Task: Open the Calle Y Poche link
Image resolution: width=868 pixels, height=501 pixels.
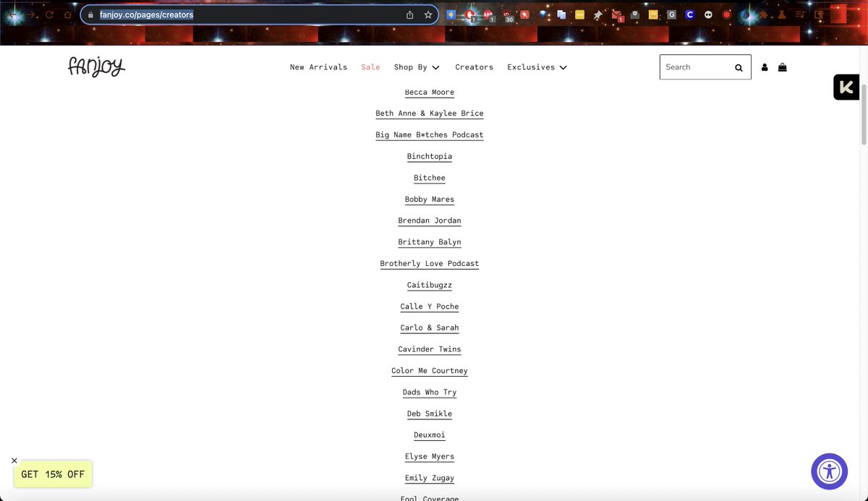Action: click(x=430, y=307)
